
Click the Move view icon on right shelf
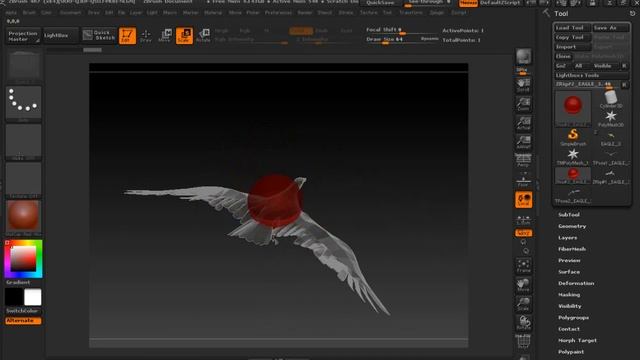523,285
